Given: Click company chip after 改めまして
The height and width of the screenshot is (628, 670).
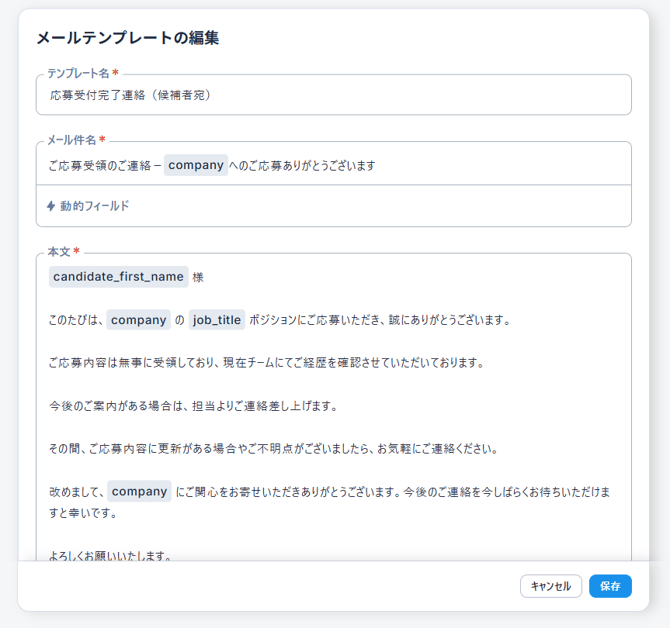Looking at the screenshot, I should click(139, 491).
